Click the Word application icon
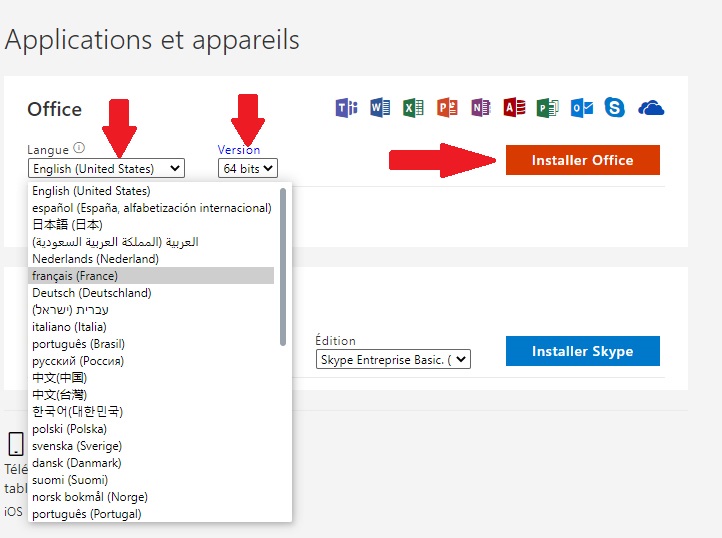This screenshot has width=722, height=538. (380, 108)
